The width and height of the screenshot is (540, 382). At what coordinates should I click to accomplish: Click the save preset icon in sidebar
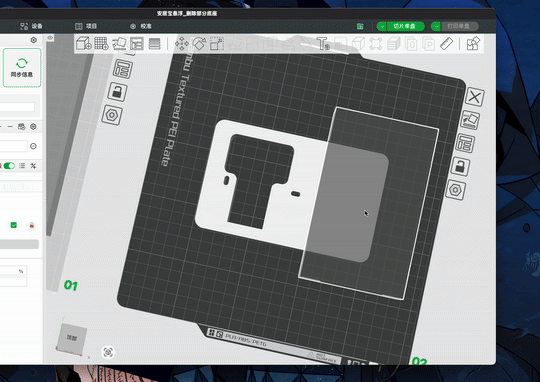click(x=21, y=127)
